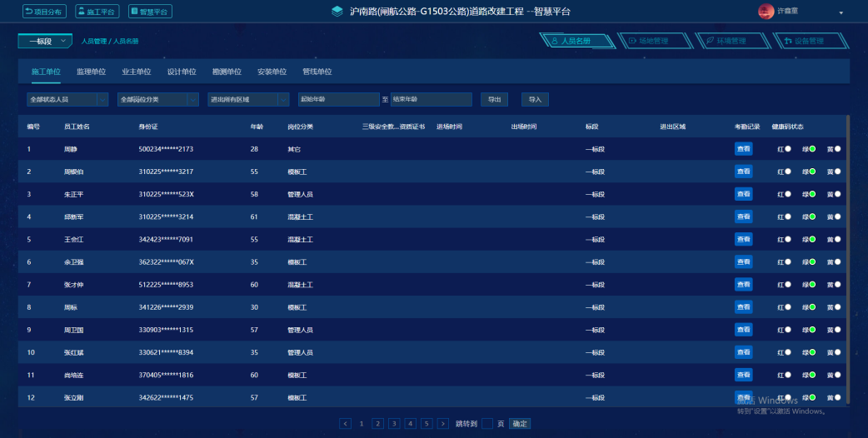Click ID number 342423******7091

[x=166, y=240]
